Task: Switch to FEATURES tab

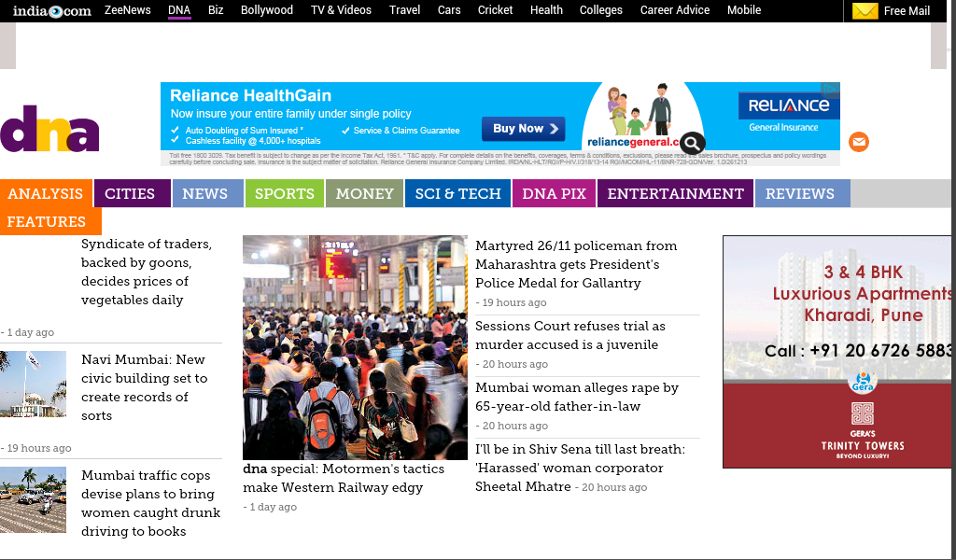Action: coord(50,221)
